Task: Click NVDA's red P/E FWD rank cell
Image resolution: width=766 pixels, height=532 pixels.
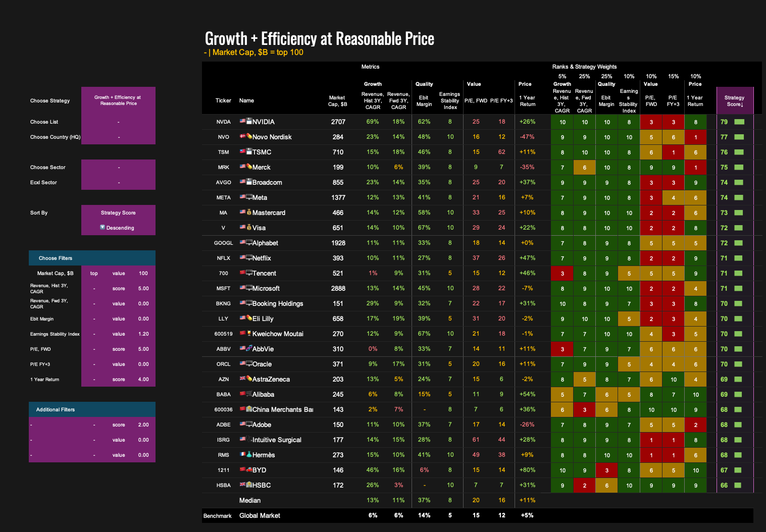Action: coord(651,122)
